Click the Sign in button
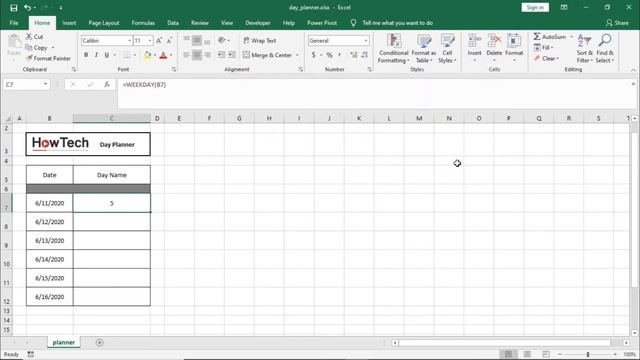Viewport: 640px width, 360px height. pyautogui.click(x=535, y=8)
